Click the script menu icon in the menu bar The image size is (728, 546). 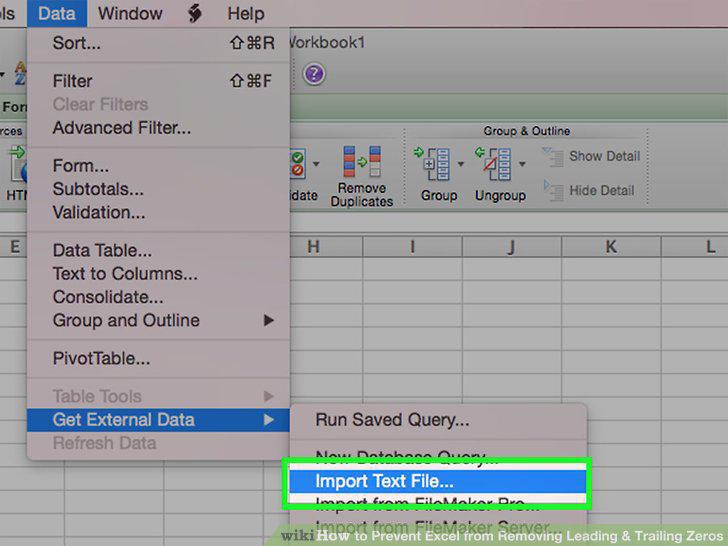[195, 13]
